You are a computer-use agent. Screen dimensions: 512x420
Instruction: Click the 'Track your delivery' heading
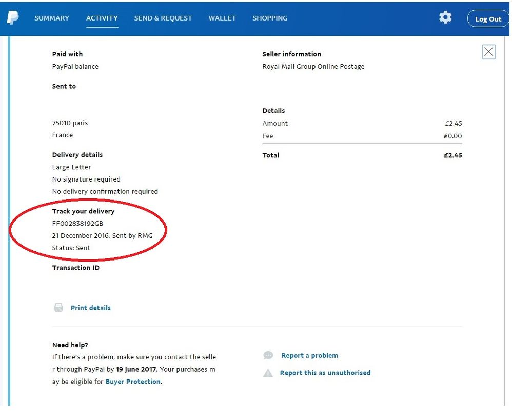point(83,211)
